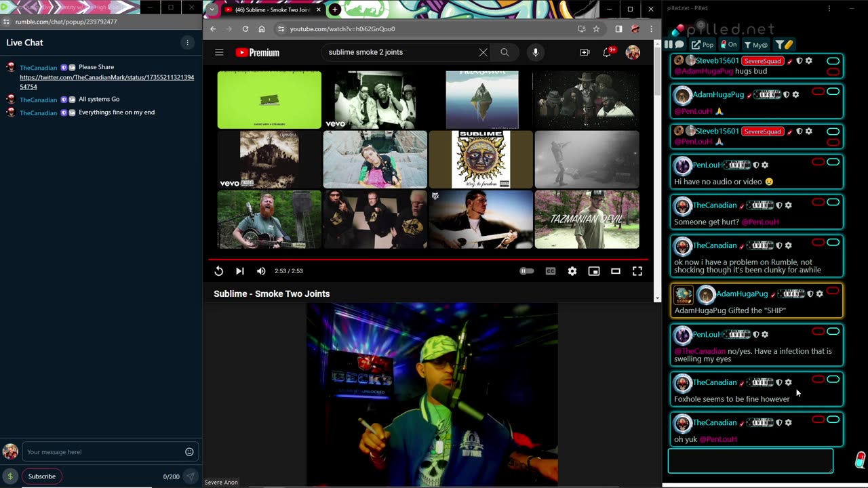The image size is (868, 488).
Task: Mute the YouTube player volume
Action: pos(261,271)
